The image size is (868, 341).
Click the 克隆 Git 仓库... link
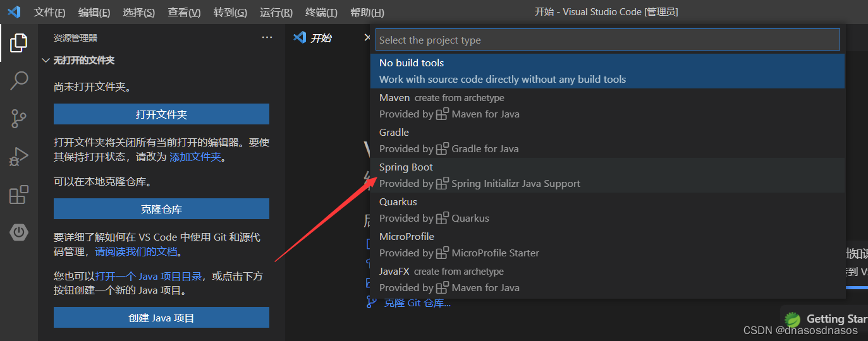pyautogui.click(x=417, y=302)
